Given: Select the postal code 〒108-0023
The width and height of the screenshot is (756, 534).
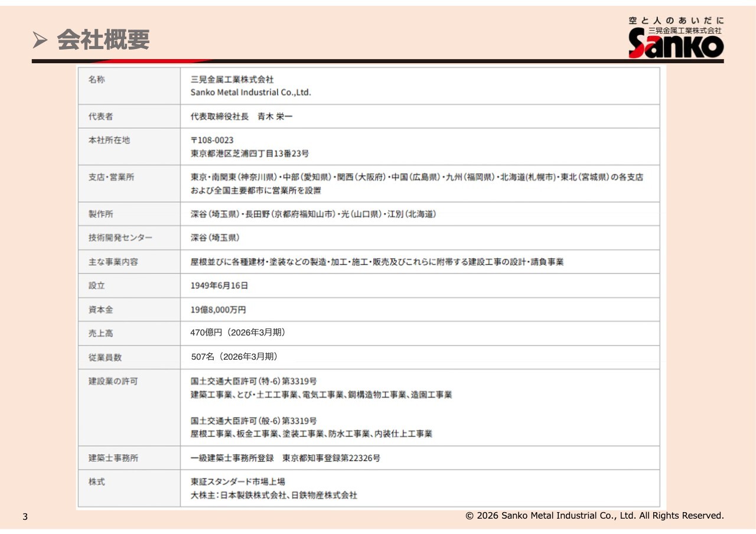Looking at the screenshot, I should tap(212, 140).
